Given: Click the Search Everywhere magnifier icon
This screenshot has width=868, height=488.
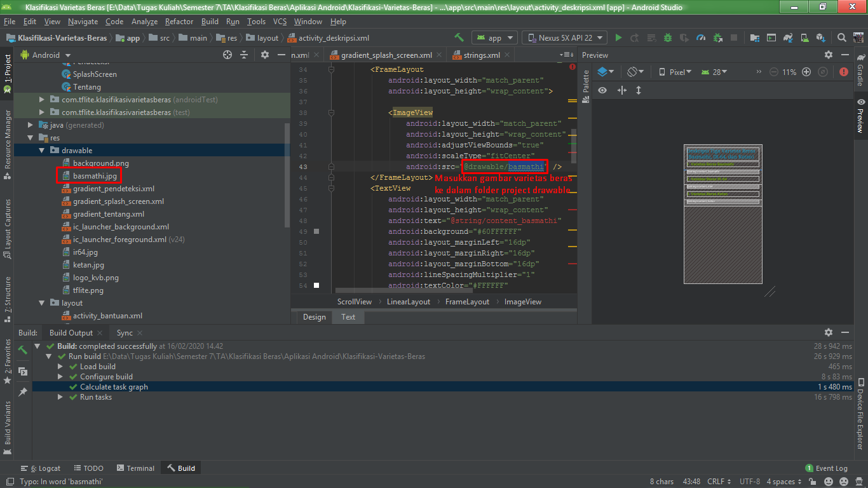Looking at the screenshot, I should click(x=842, y=37).
